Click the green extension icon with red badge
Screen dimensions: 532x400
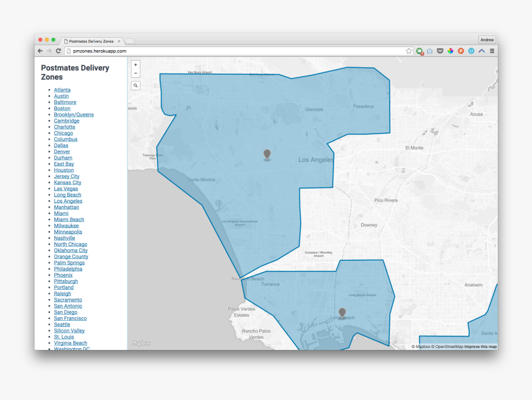[x=419, y=51]
